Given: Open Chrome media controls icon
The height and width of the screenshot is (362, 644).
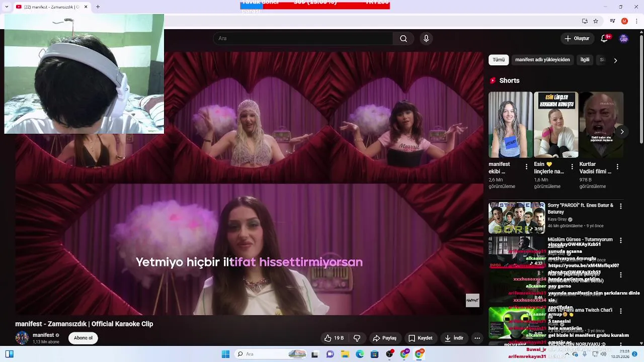Looking at the screenshot, I should pos(612,21).
